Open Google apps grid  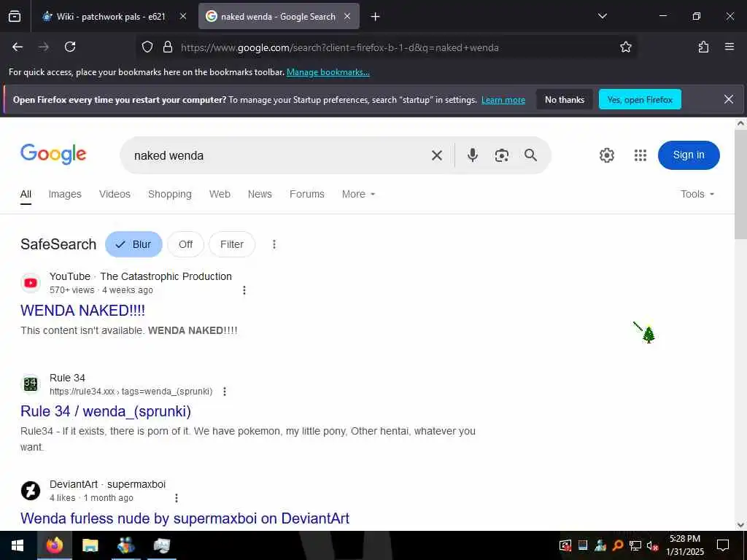click(640, 155)
